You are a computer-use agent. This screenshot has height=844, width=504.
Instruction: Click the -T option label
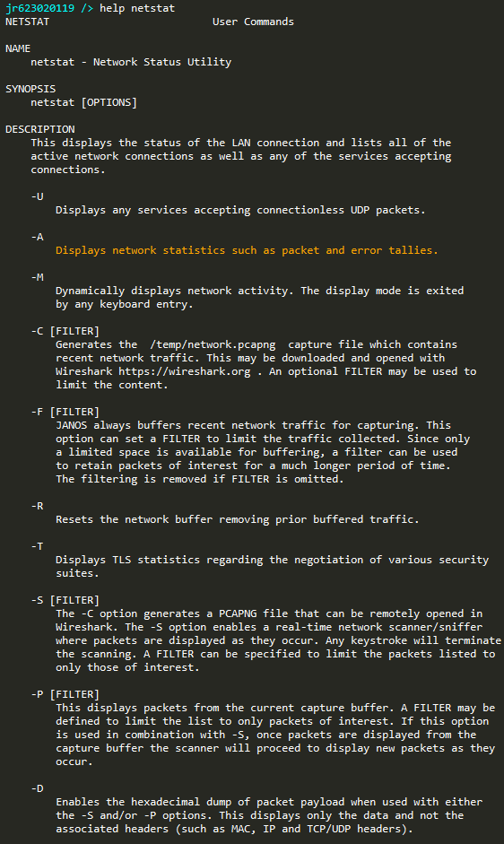coord(37,546)
